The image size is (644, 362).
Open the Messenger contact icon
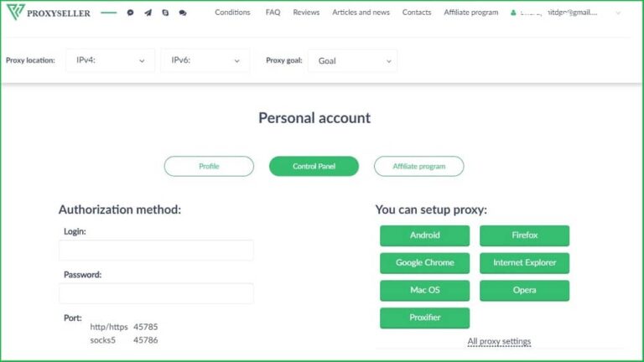pos(130,13)
